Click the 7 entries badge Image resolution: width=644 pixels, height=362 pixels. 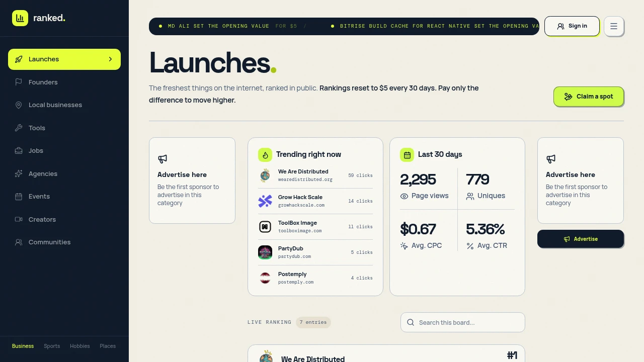[313, 322]
